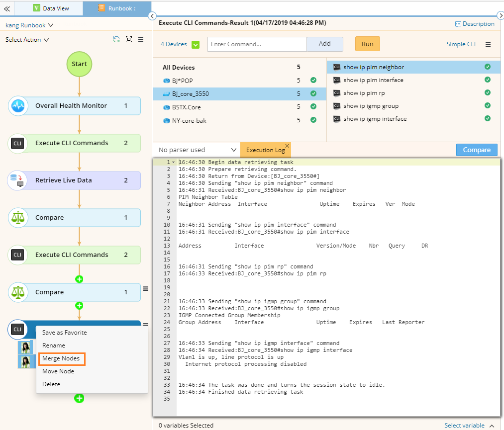504x430 pixels.
Task: Open the Description link
Action: pyautogui.click(x=475, y=24)
